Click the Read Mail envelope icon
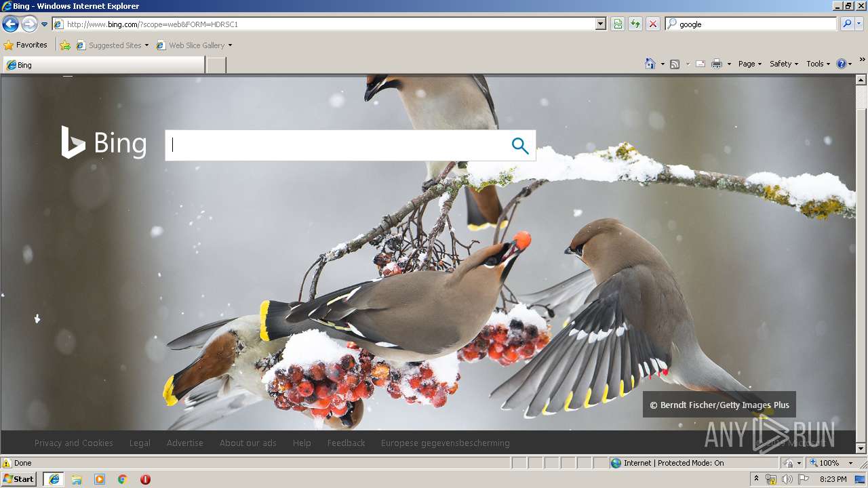 701,64
